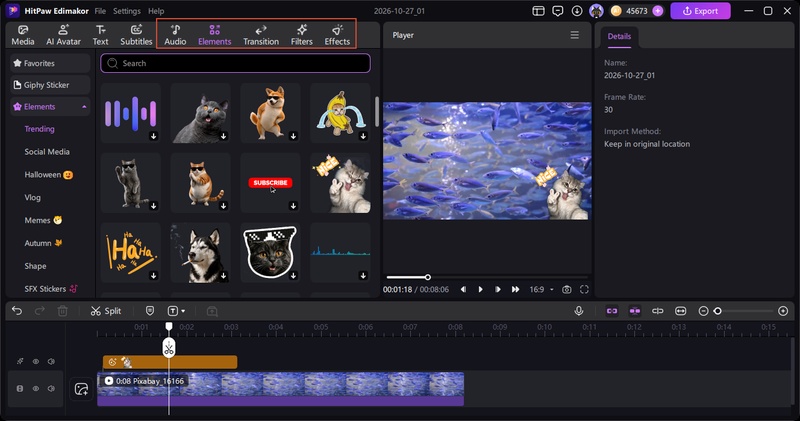Step to the previous frame
800x421 pixels.
[463, 289]
